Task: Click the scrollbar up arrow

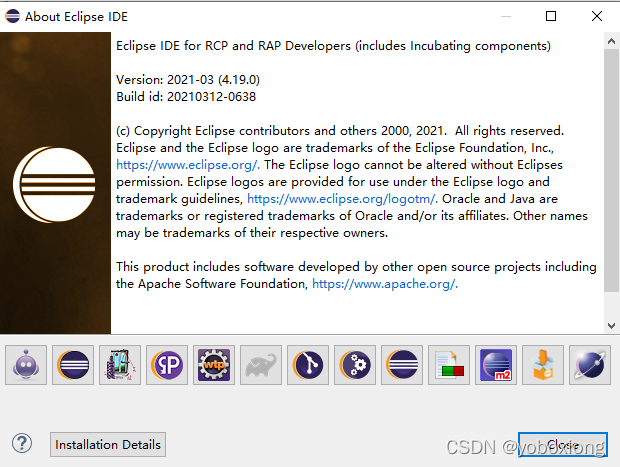Action: pyautogui.click(x=611, y=41)
